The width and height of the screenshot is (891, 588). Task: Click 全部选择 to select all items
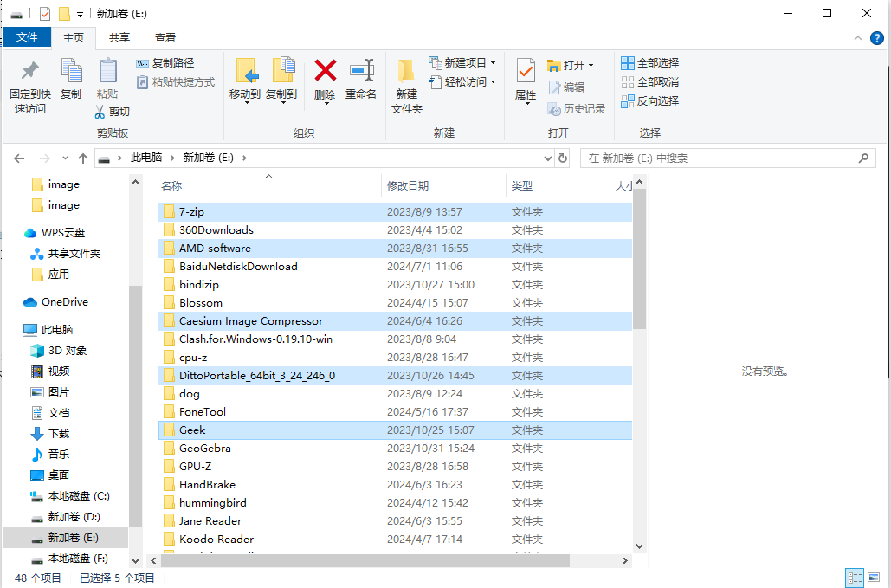pyautogui.click(x=649, y=62)
